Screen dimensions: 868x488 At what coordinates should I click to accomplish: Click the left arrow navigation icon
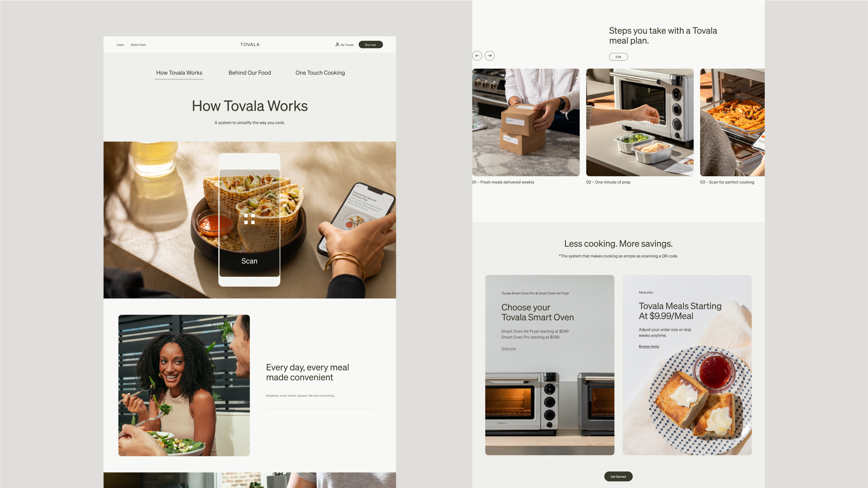pyautogui.click(x=477, y=55)
